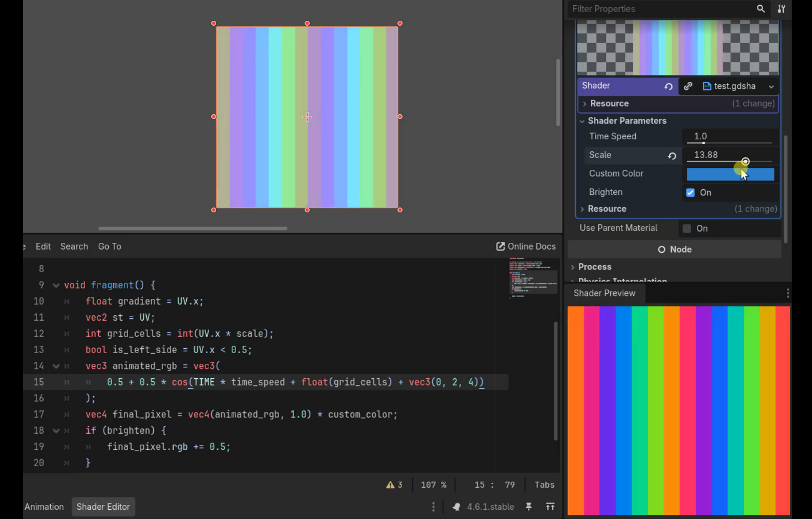
Task: Open the Go To menu
Action: (109, 246)
